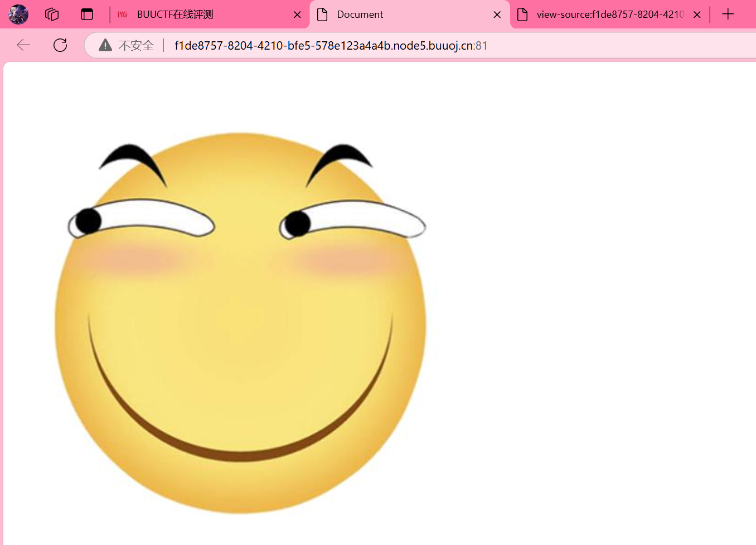Click the view-source tab page icon

click(x=522, y=15)
